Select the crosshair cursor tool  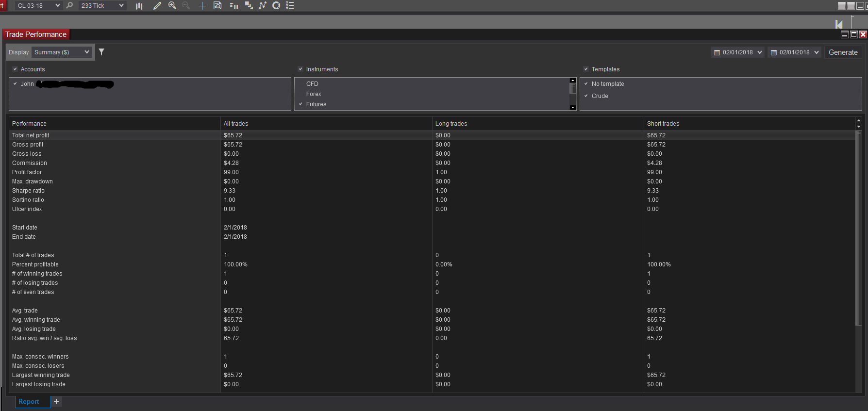click(202, 5)
